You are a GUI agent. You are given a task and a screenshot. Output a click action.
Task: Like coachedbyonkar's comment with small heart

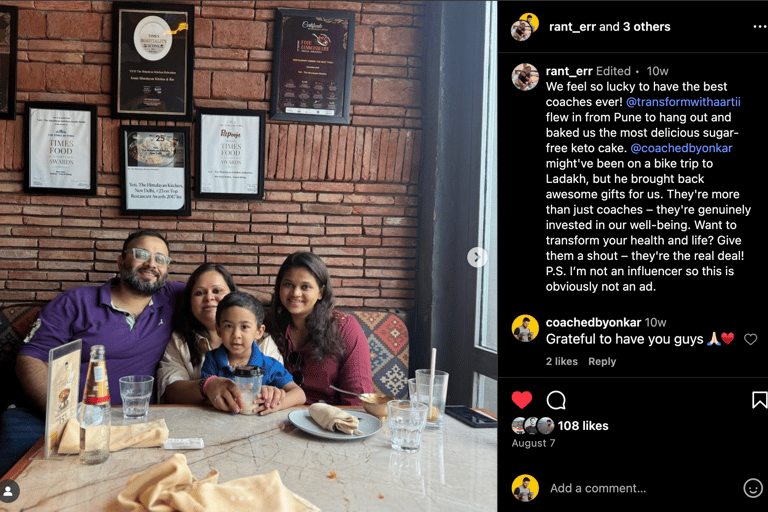[750, 339]
